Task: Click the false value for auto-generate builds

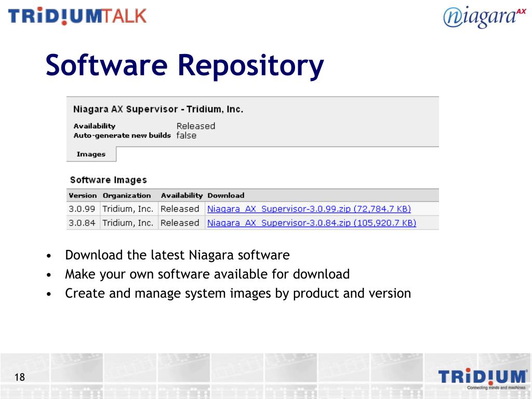Action: (x=187, y=136)
